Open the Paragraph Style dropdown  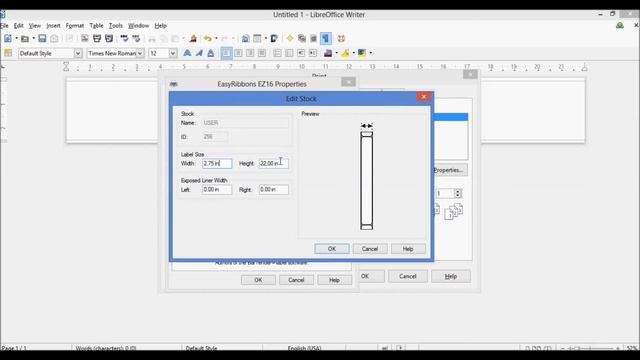(x=78, y=53)
